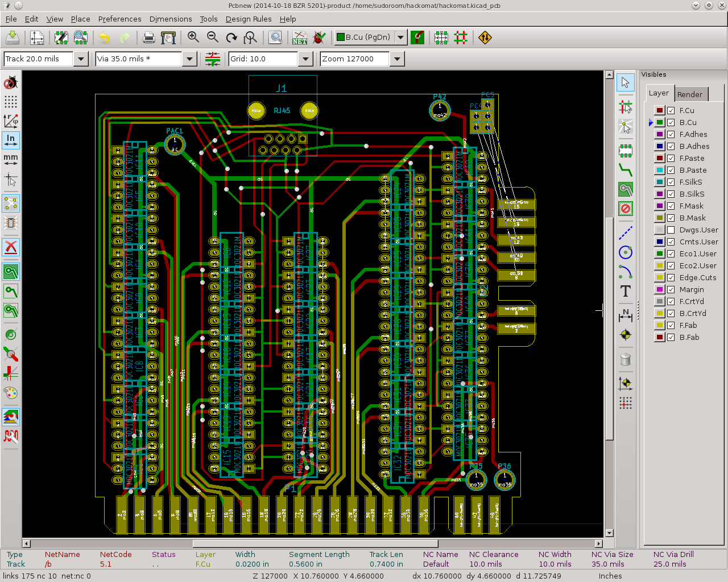Click the horizontal scrollbar right arrow
The width and height of the screenshot is (728, 582).
598,543
